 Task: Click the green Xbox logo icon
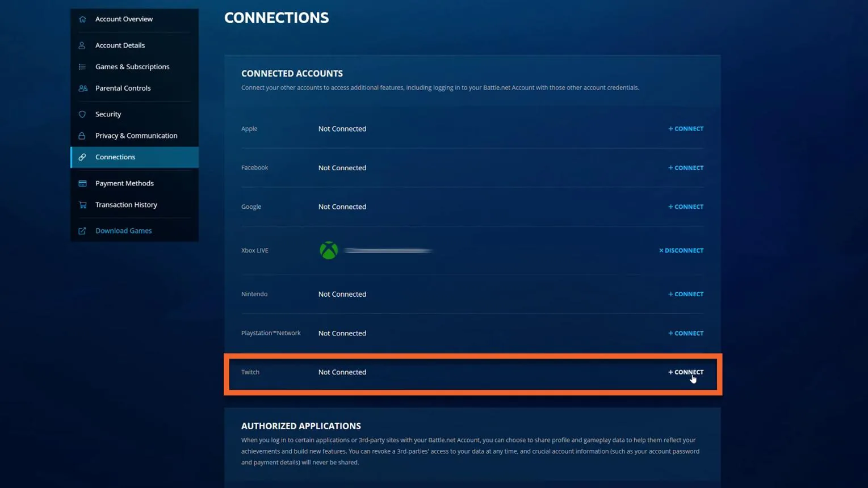click(x=329, y=250)
